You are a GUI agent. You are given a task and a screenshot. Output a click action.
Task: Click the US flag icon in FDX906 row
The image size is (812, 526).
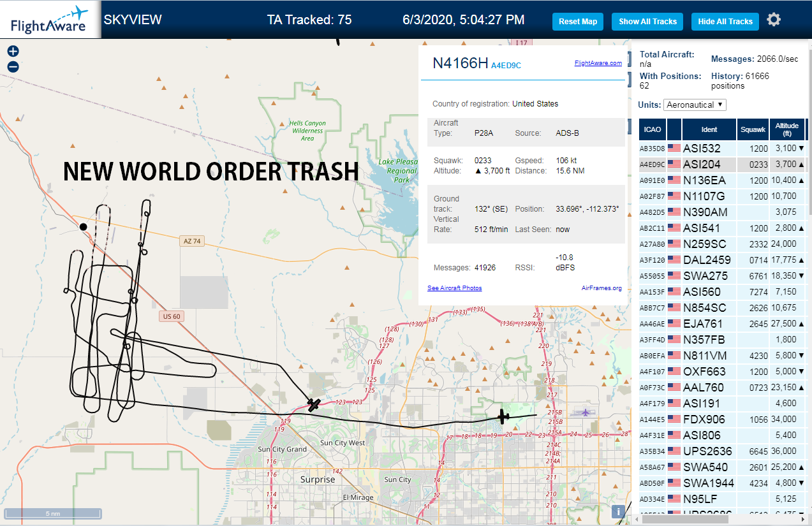click(x=674, y=420)
